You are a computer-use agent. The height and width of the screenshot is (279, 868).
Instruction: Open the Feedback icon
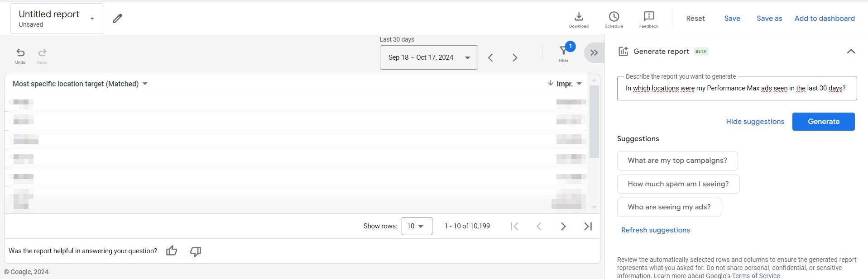click(x=648, y=20)
